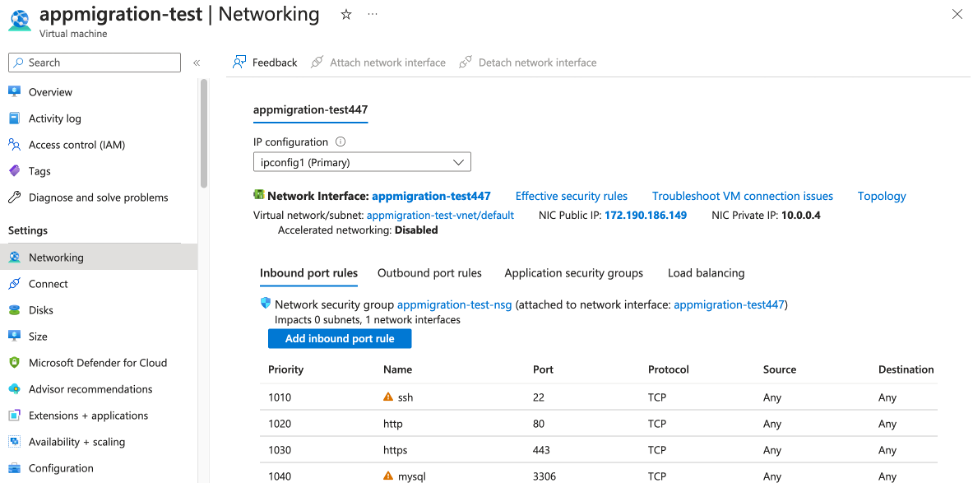
Task: Click the warning icon on the ssh rule
Action: [x=388, y=397]
